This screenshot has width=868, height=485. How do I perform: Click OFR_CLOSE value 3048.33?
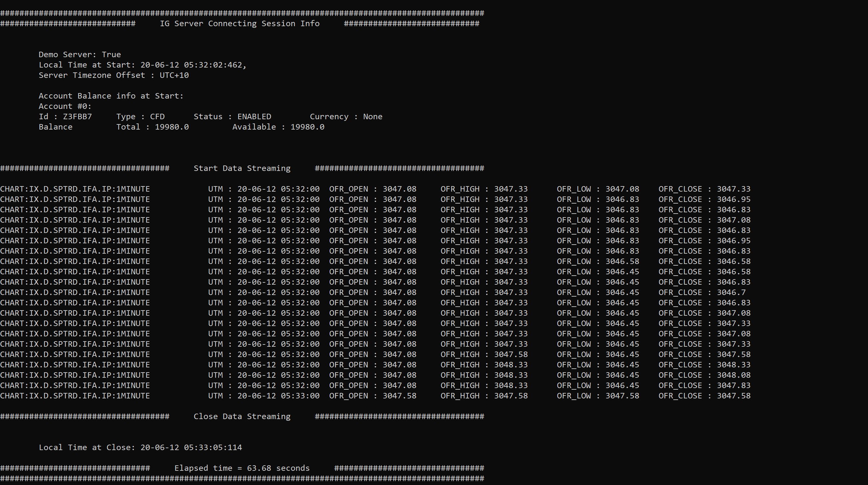pos(734,365)
